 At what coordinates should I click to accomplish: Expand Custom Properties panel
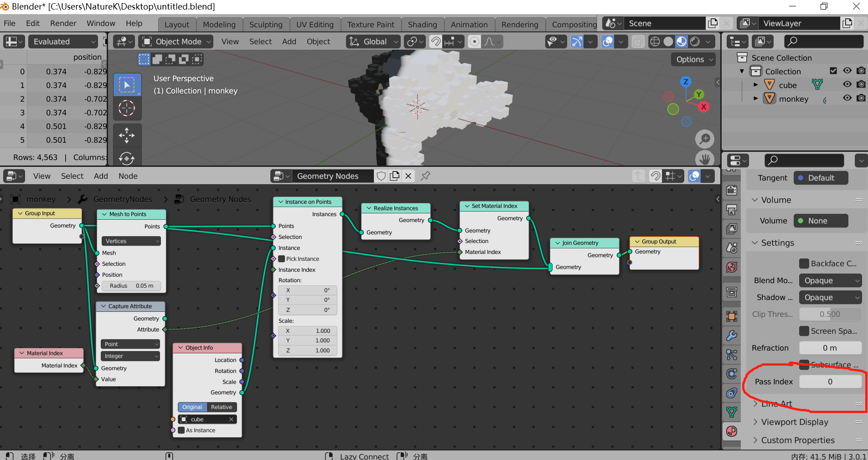(798, 440)
